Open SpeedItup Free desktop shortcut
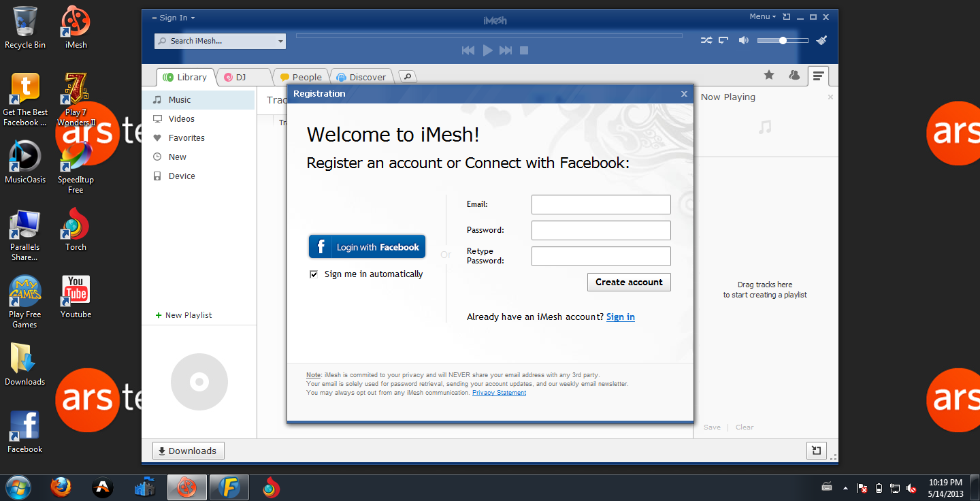Viewport: 980px width, 501px height. tap(76, 167)
